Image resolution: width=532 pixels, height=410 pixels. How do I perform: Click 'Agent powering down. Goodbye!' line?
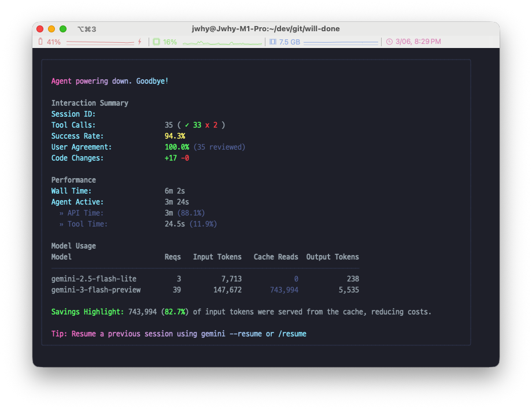[110, 81]
